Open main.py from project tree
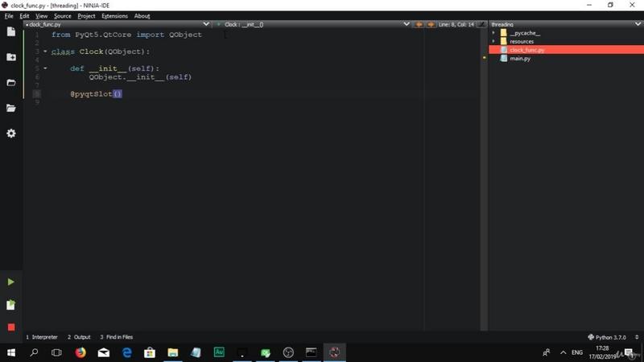644x362 pixels. (519, 59)
